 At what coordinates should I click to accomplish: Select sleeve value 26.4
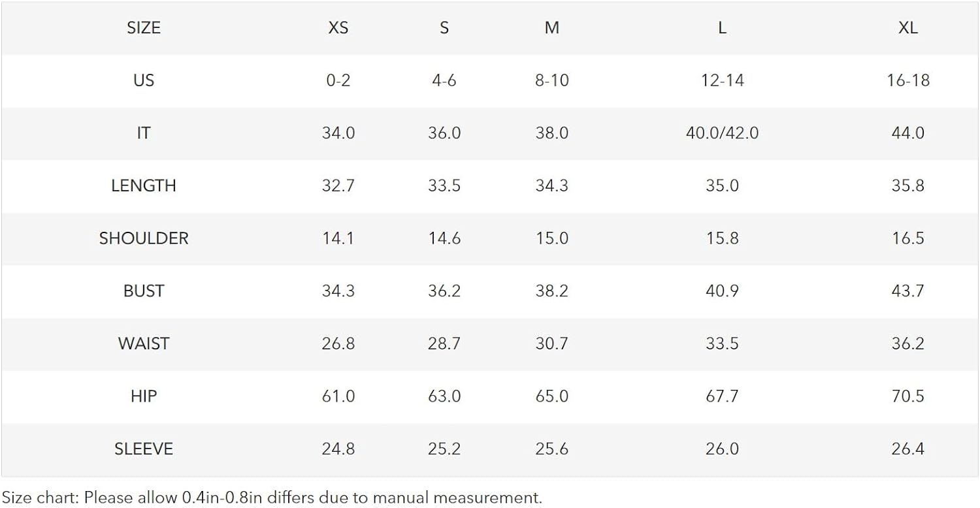click(908, 449)
